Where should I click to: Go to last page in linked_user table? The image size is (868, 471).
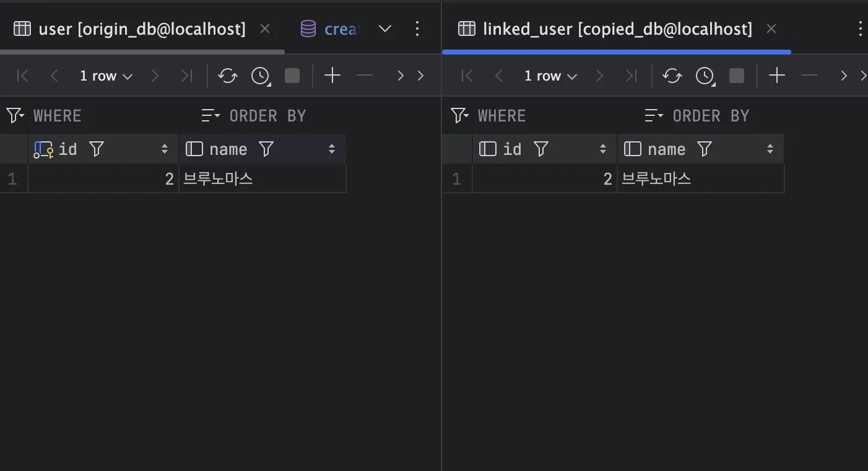click(x=630, y=76)
